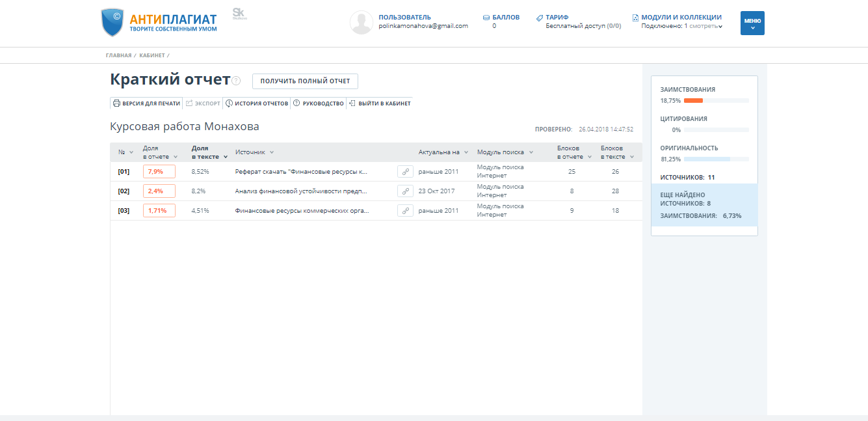Click the Antiplagiat shield logo
This screenshot has height=421, width=868.
112,23
